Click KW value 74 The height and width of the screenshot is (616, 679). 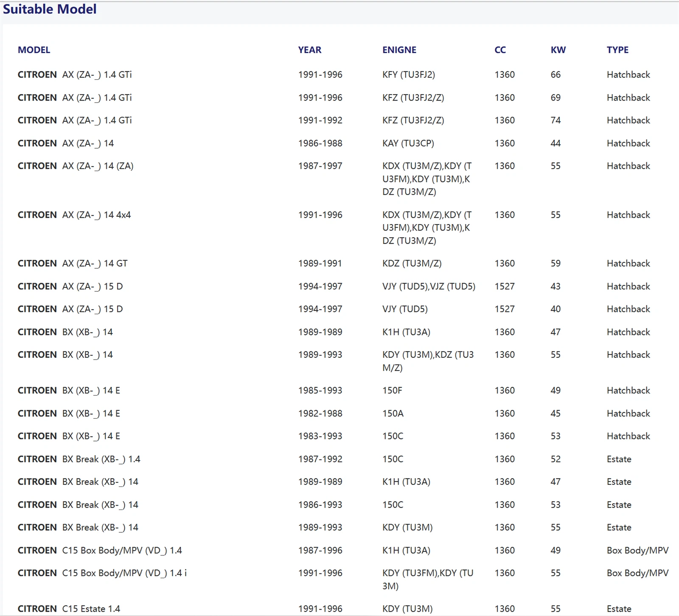click(x=556, y=120)
